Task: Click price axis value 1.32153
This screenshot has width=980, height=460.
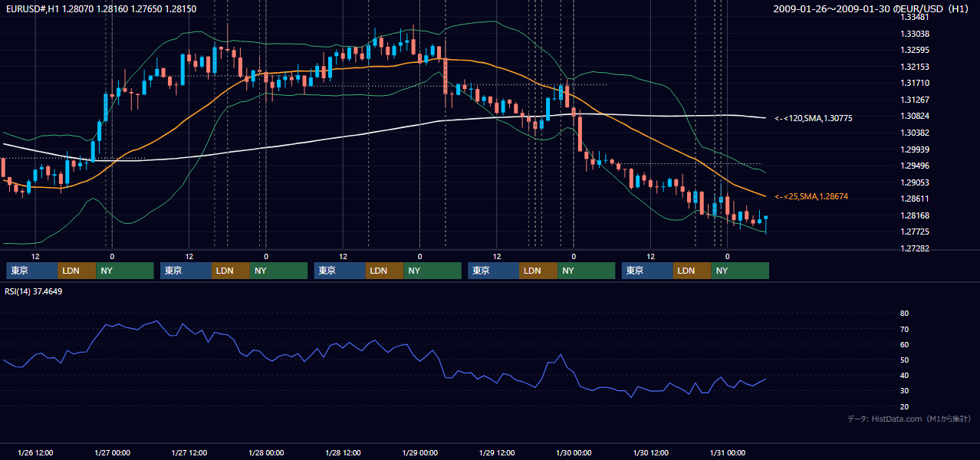Action: click(915, 67)
